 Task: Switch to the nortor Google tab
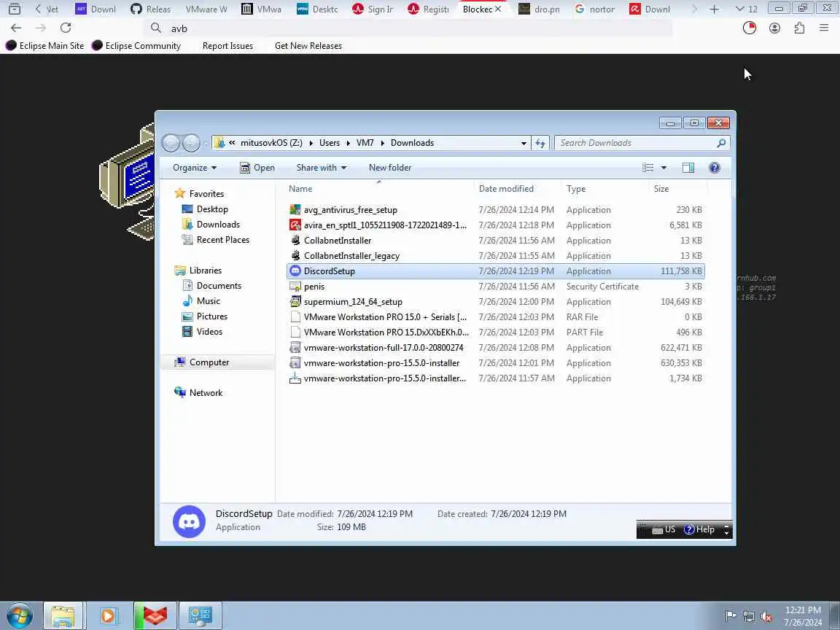[595, 9]
